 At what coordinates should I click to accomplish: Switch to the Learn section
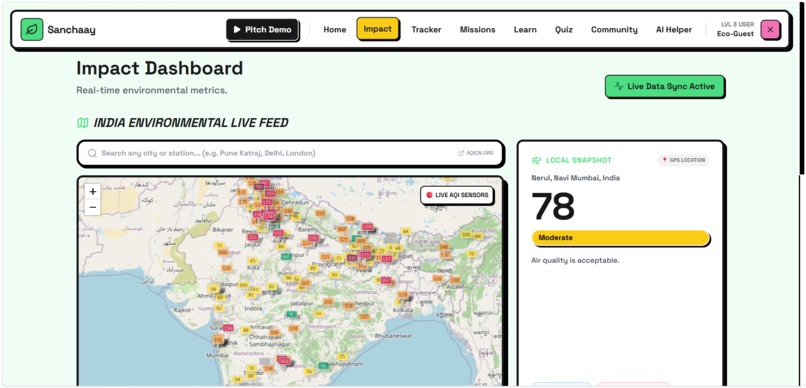(x=525, y=29)
